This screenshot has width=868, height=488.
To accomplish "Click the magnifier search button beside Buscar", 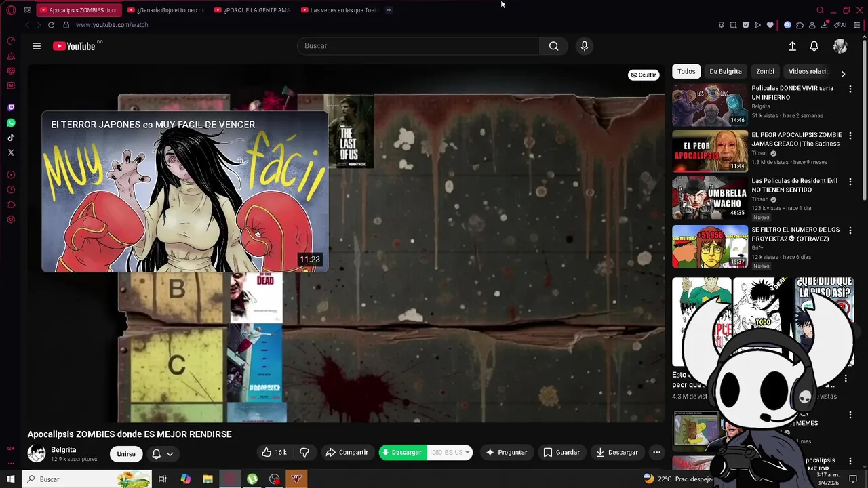I will tap(554, 46).
